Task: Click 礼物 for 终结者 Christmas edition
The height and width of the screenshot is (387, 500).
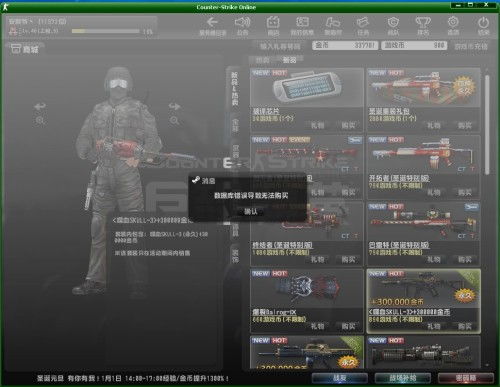Action: [317, 259]
